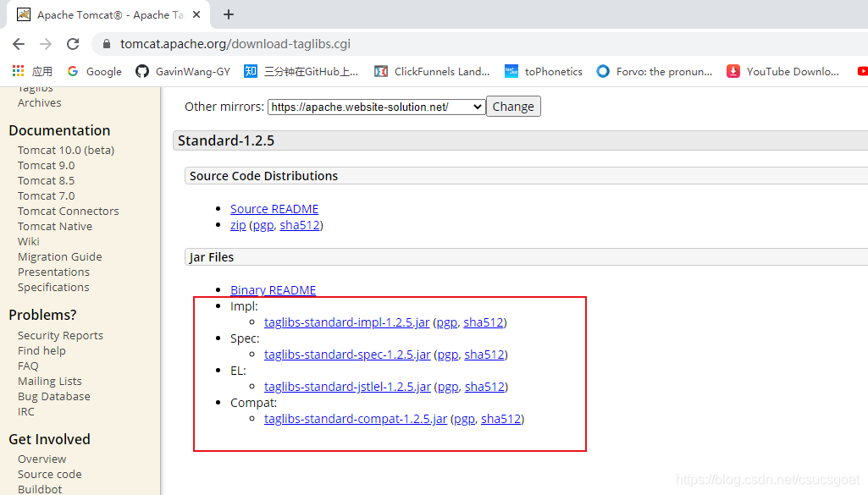Open the Binary README link

click(273, 290)
